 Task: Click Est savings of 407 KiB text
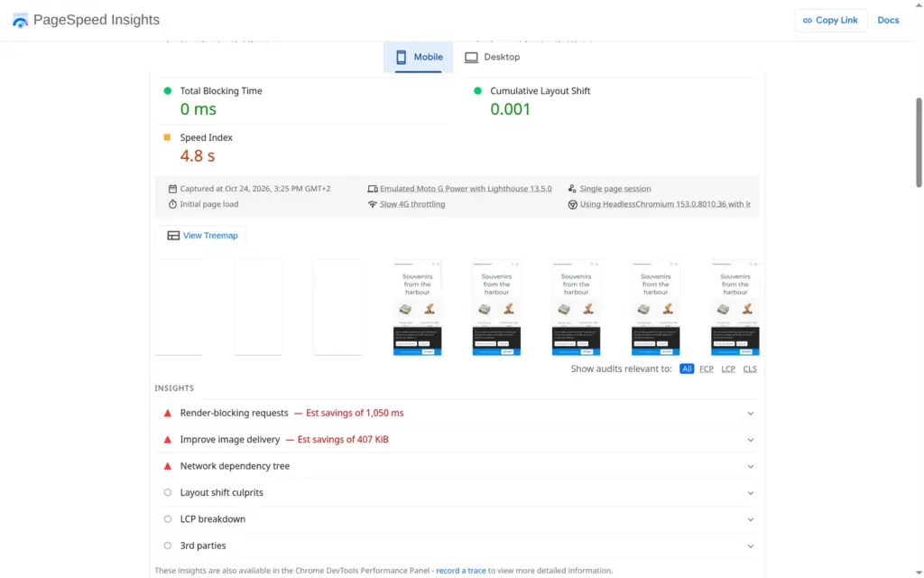343,440
